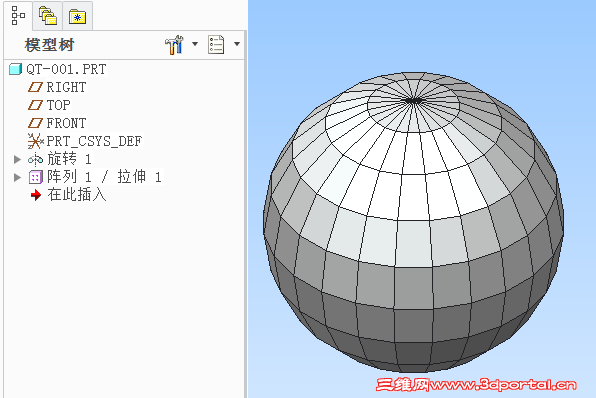The image size is (596, 398).
Task: Expand the 旋转 1 feature
Action: pos(17,159)
